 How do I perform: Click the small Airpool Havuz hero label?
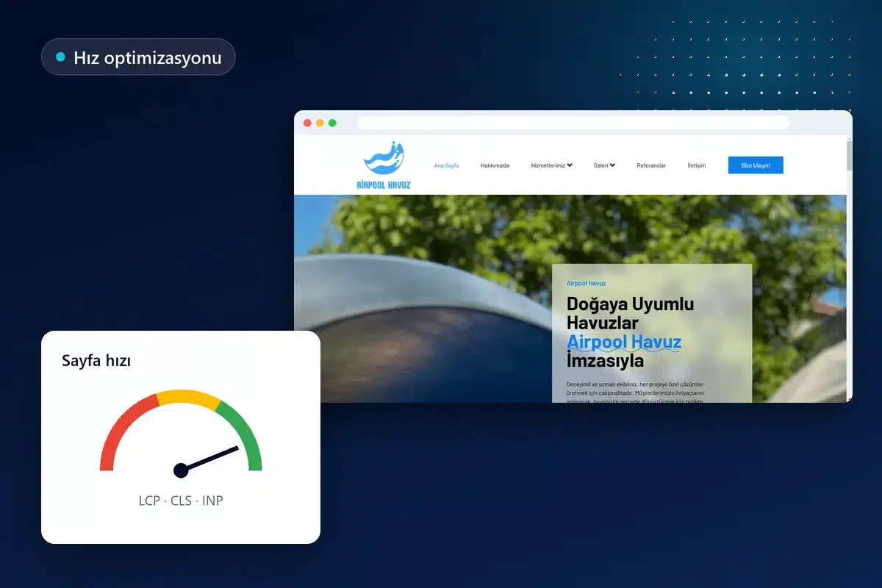[x=586, y=283]
